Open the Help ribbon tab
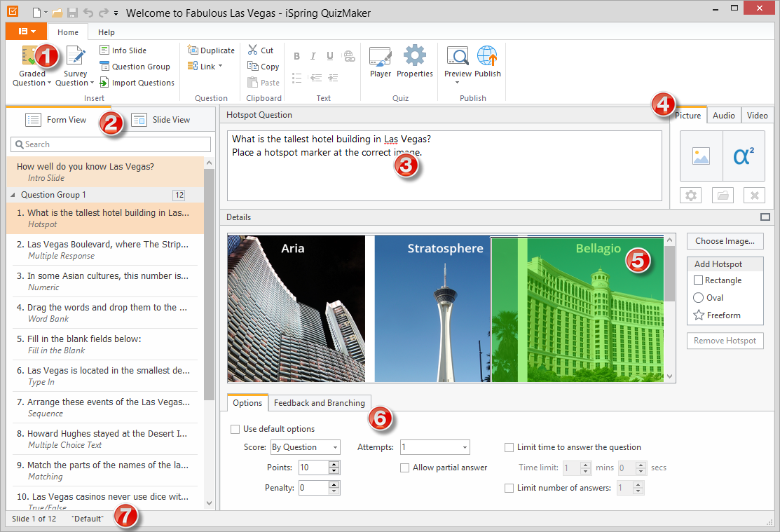Image resolution: width=780 pixels, height=532 pixels. tap(107, 32)
